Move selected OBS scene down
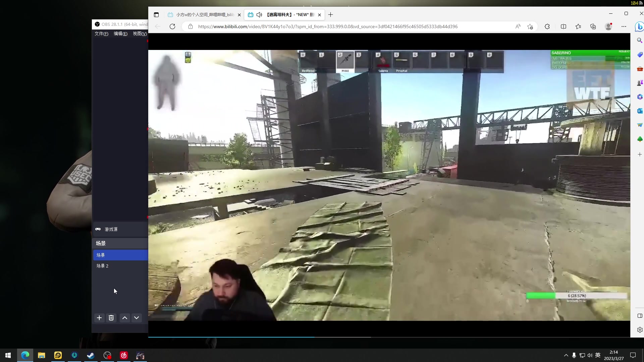Image resolution: width=644 pixels, height=362 pixels. 137,318
